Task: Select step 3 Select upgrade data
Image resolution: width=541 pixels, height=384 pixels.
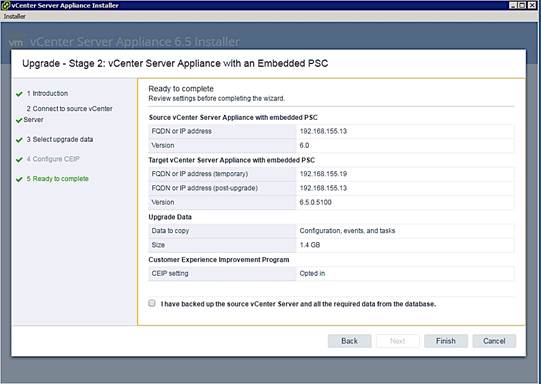Action: pos(60,139)
